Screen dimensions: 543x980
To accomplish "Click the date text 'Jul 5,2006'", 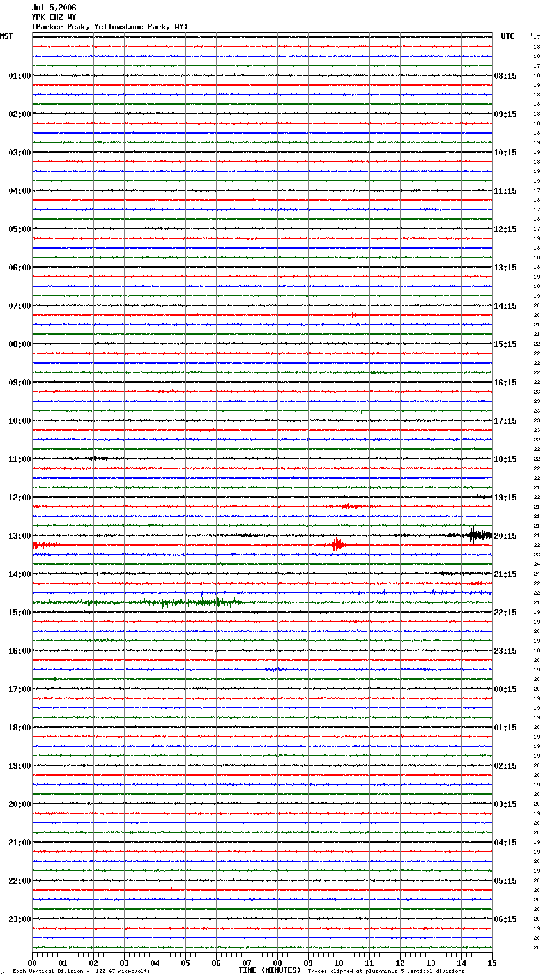I will (x=54, y=8).
